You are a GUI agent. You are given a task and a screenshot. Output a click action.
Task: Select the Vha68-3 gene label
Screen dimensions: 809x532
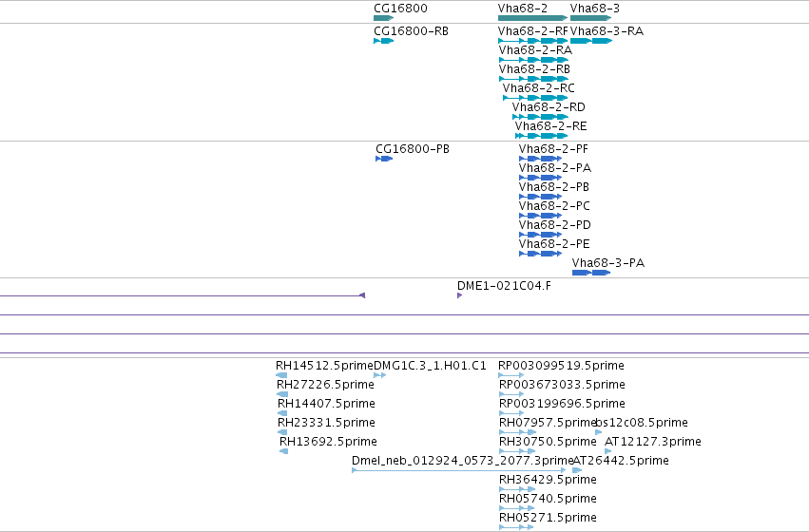coord(595,9)
